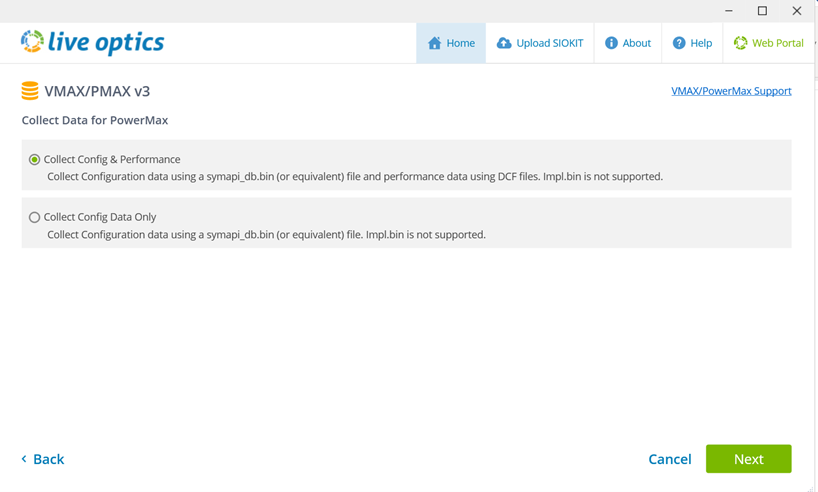The width and height of the screenshot is (818, 492).
Task: Click the Home house icon
Action: (x=434, y=43)
